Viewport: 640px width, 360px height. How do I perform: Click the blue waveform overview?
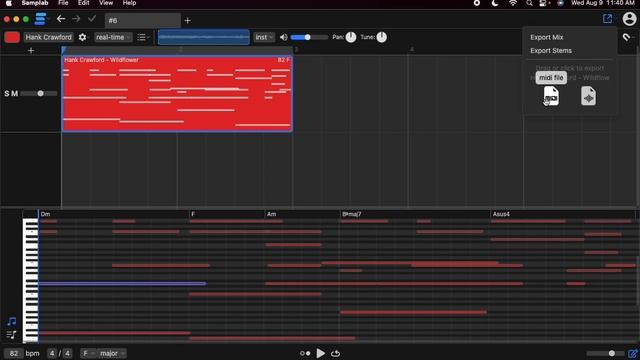[x=204, y=37]
